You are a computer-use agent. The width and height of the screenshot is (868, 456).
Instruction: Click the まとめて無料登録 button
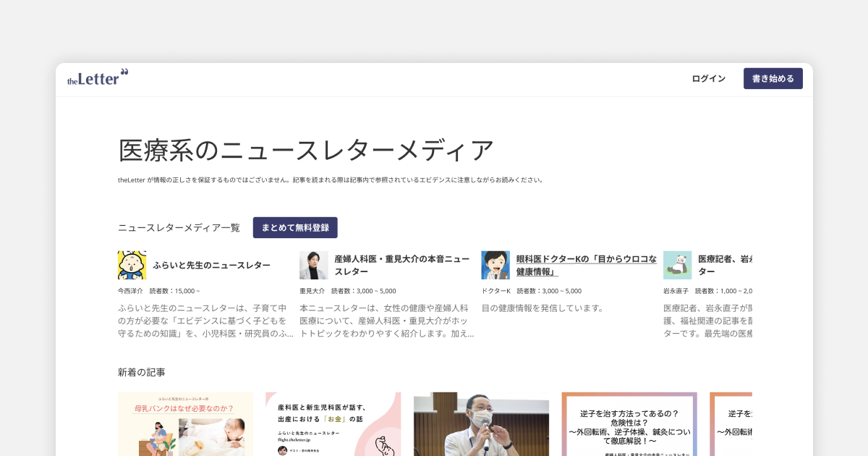tap(295, 227)
